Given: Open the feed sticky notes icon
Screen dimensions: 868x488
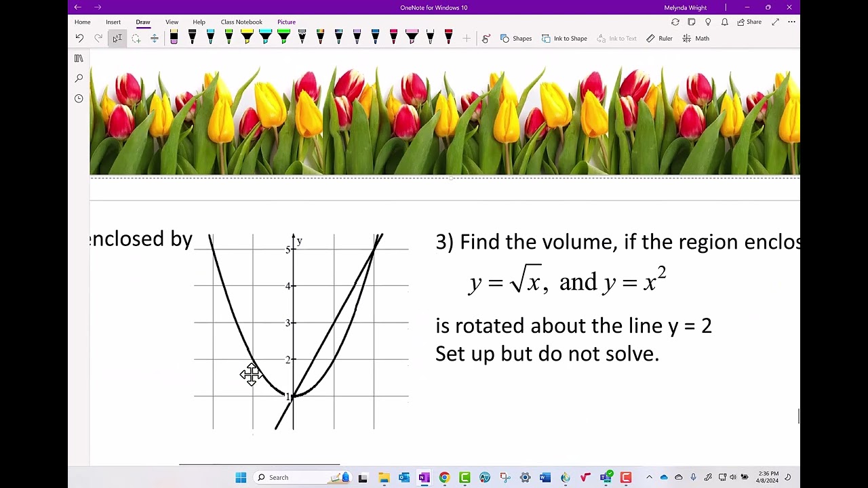Looking at the screenshot, I should tap(692, 22).
